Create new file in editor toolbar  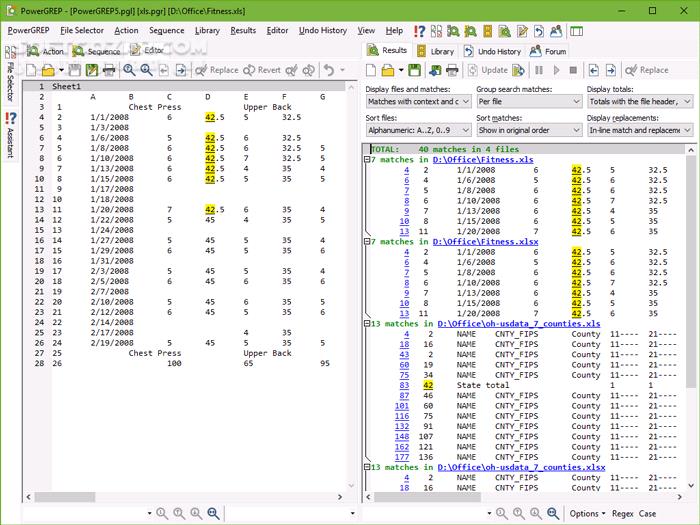31,70
